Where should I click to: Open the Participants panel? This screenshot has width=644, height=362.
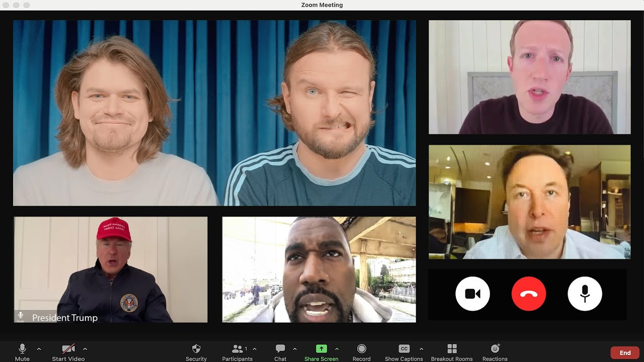[x=237, y=352]
